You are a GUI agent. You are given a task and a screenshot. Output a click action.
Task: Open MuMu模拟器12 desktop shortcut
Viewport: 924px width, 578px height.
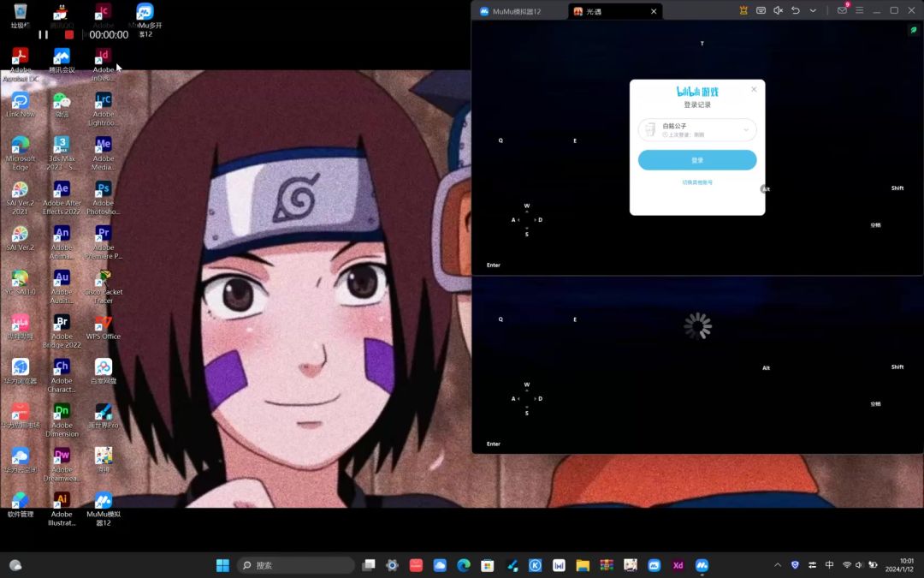[x=104, y=509]
